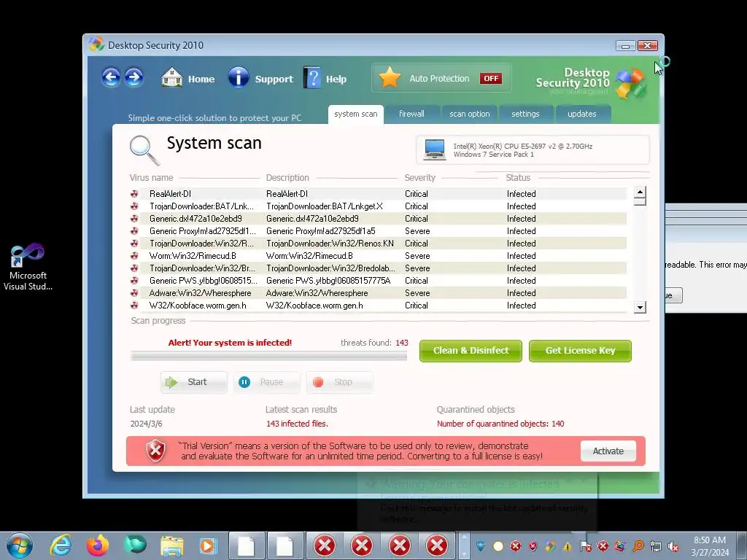747x560 pixels.
Task: Click the blue forward arrow icon
Action: [134, 77]
